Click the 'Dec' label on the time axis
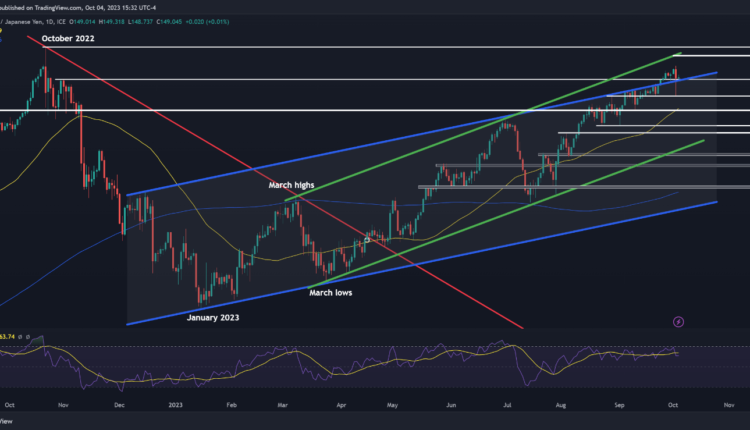This screenshot has height=430, width=750. 120,406
